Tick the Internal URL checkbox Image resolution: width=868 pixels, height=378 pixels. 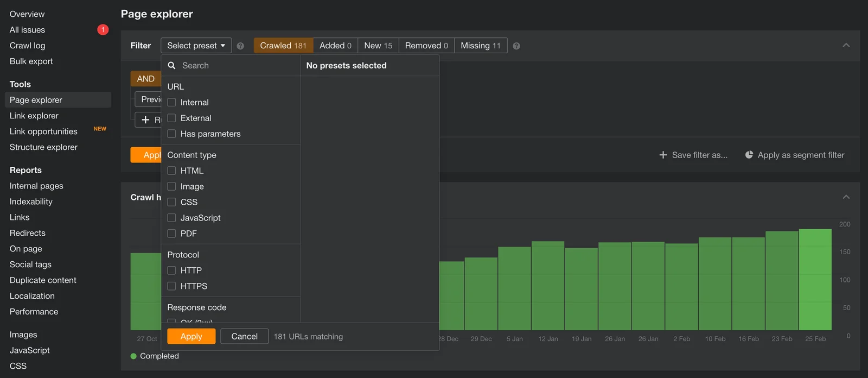click(171, 102)
